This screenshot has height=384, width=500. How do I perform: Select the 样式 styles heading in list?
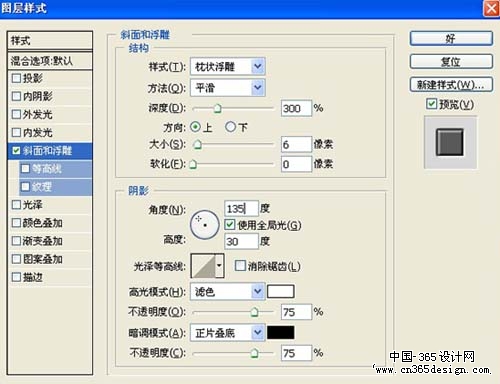tap(50, 41)
